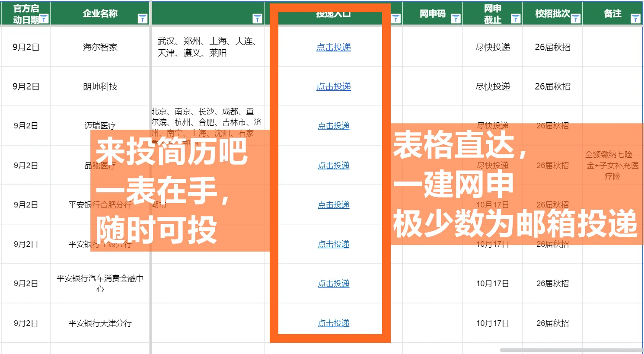Open the filter for the city list column

[258, 19]
